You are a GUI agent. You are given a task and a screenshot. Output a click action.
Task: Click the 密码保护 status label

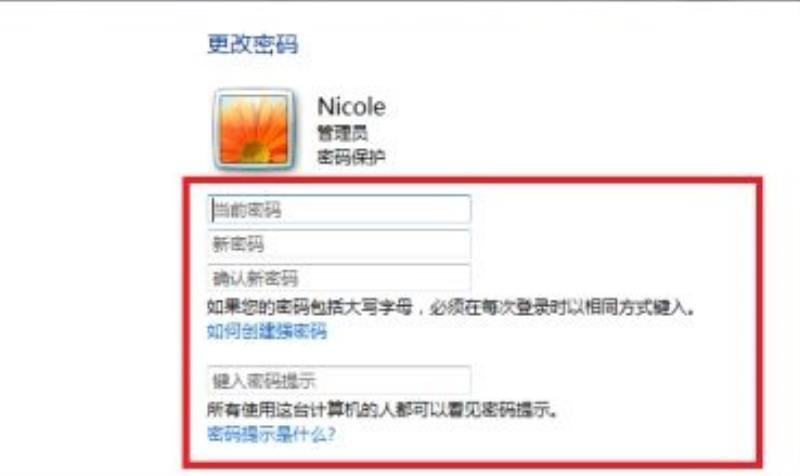click(x=351, y=157)
